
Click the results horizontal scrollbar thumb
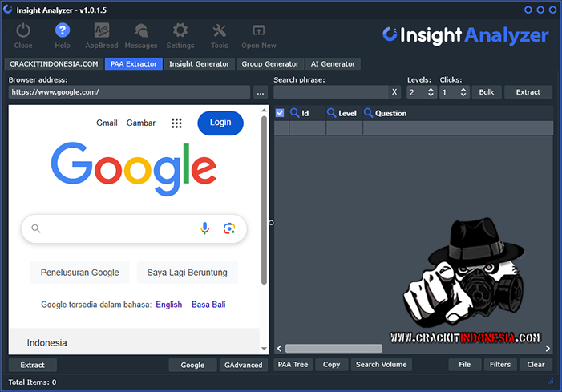(334, 349)
